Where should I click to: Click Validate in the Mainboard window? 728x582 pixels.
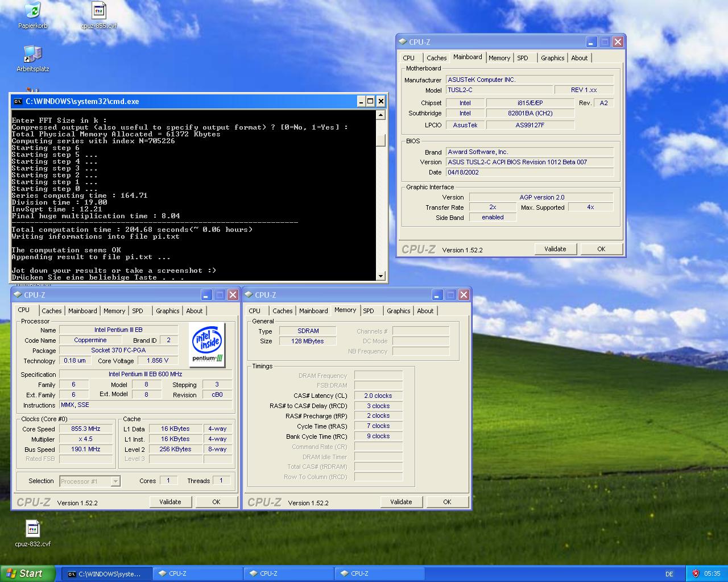pos(555,249)
